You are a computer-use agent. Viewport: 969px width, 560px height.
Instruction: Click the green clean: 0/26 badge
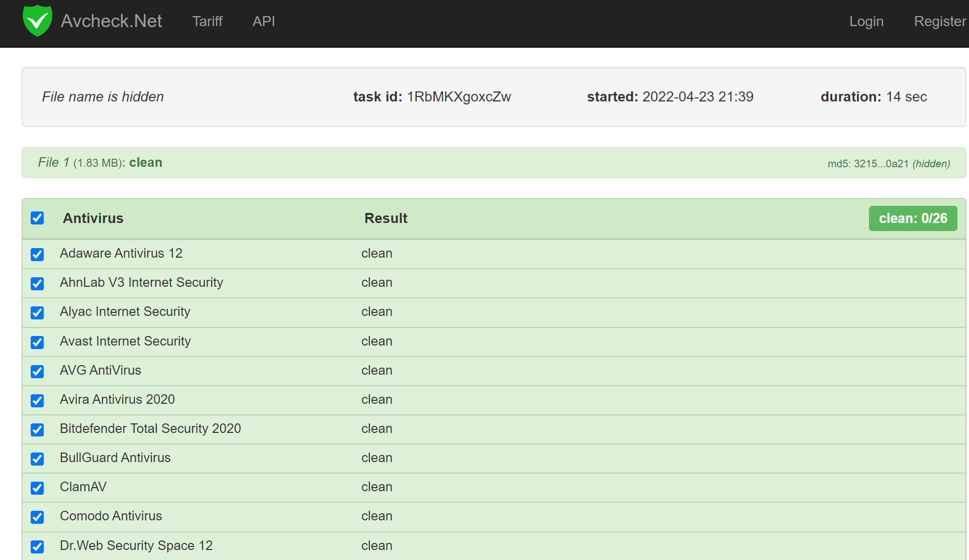click(x=912, y=218)
